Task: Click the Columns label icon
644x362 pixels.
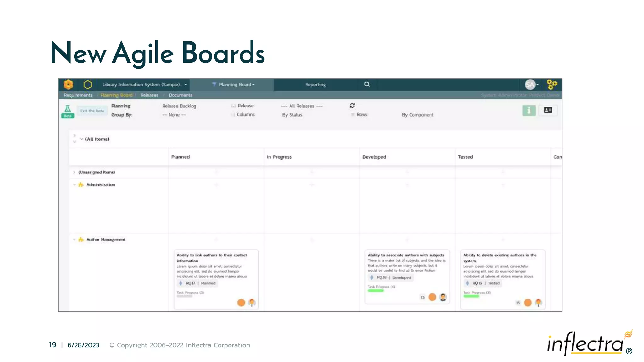Action: click(x=233, y=115)
